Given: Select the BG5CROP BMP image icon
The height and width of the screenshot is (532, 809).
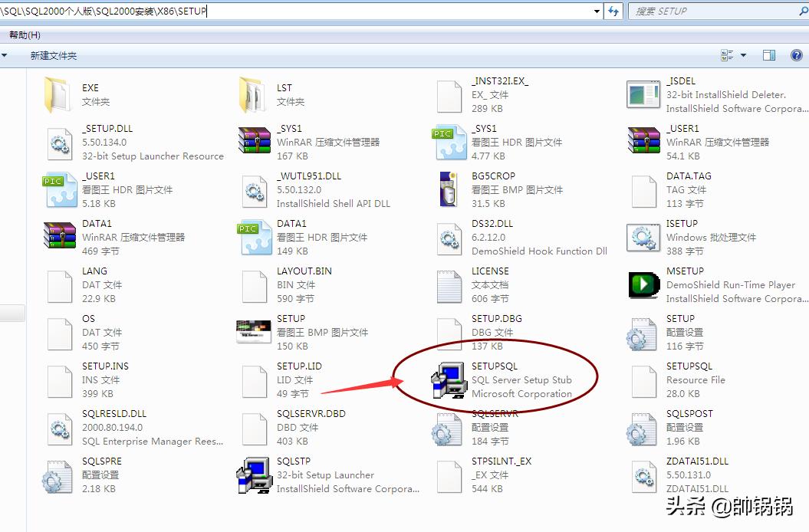Looking at the screenshot, I should coord(449,189).
